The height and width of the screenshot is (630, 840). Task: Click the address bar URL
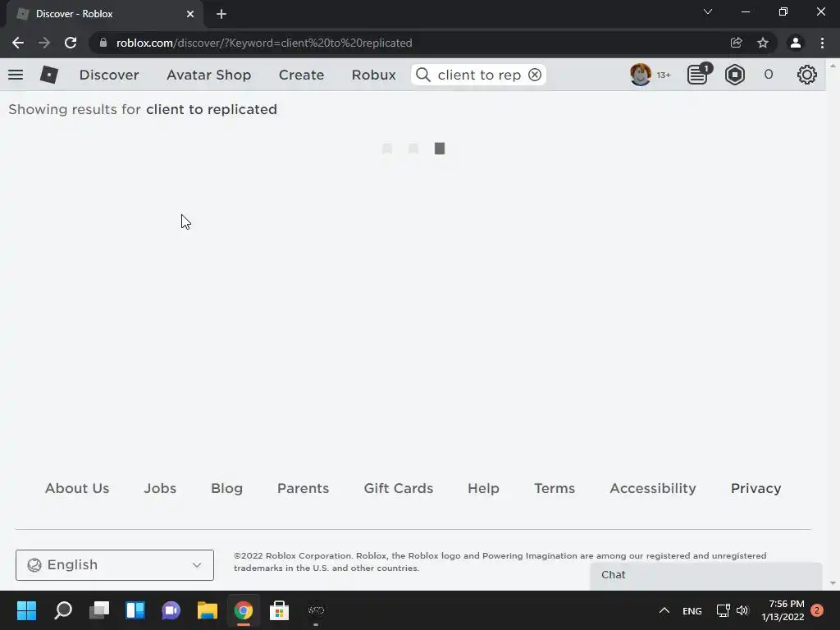pos(264,43)
